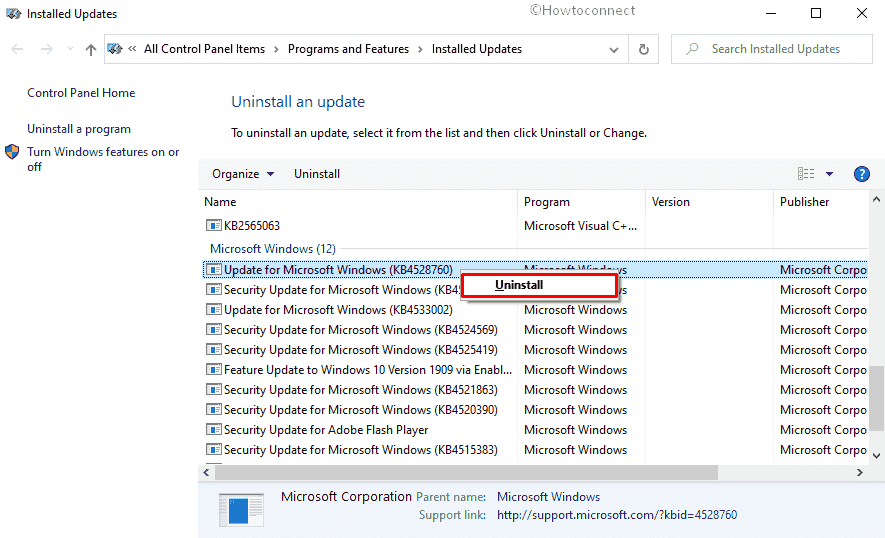Select Update for Microsoft Windows (KB4533002)

[534, 310]
